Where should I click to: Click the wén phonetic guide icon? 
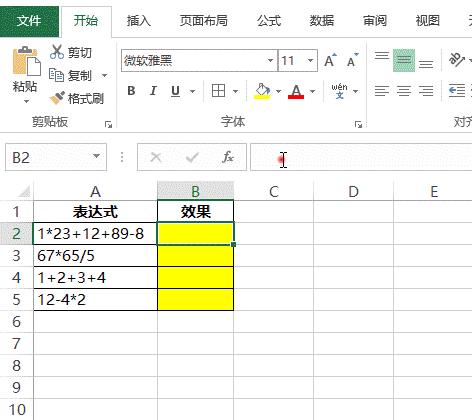(339, 91)
